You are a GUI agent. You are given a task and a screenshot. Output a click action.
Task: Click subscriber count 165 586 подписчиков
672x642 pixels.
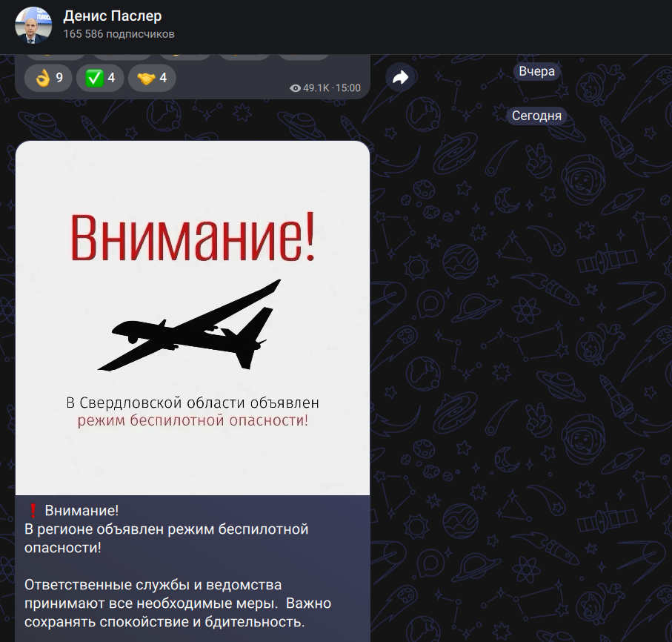point(119,34)
